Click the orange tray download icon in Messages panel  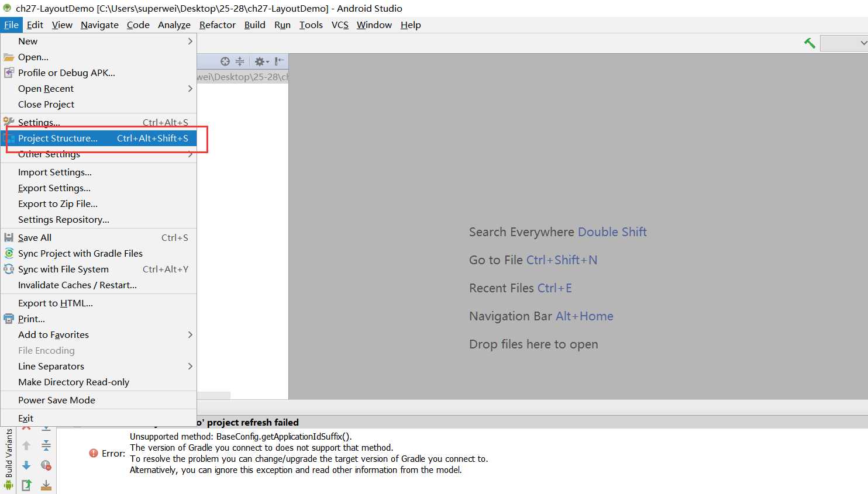pyautogui.click(x=46, y=485)
